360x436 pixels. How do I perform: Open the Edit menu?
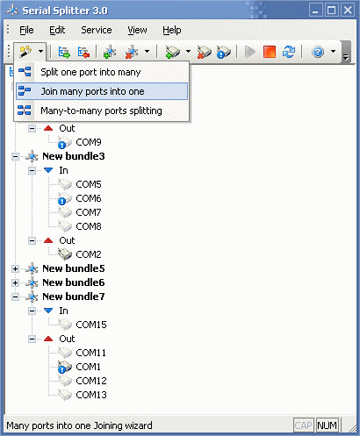point(57,30)
